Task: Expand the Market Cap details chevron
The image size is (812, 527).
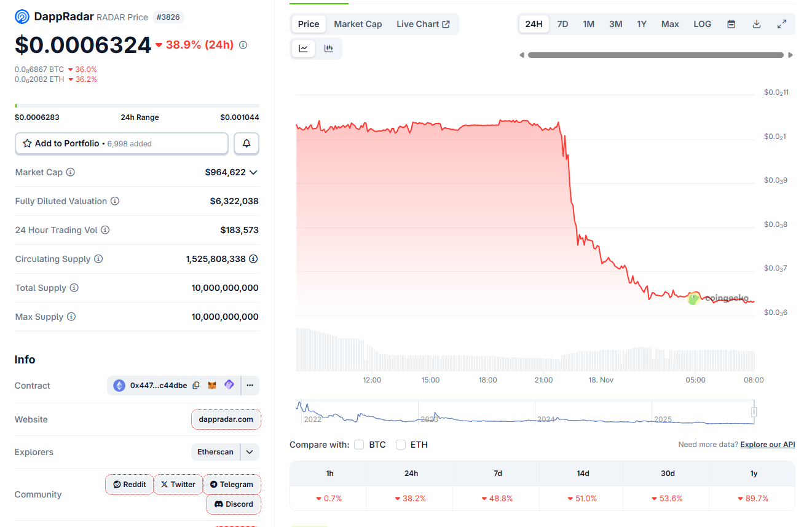Action: pyautogui.click(x=254, y=172)
